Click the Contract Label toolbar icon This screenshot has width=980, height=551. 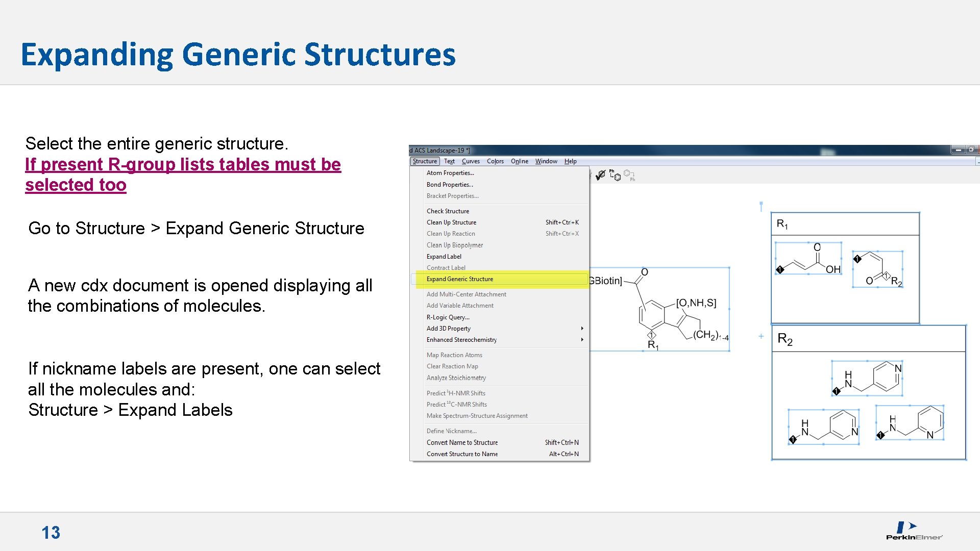(x=629, y=175)
